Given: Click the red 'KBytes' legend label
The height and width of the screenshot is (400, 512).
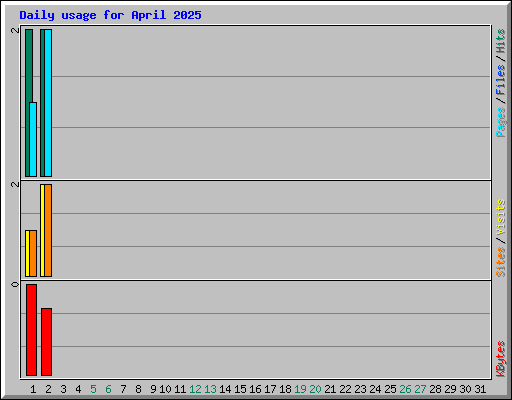Looking at the screenshot, I should tap(501, 359).
